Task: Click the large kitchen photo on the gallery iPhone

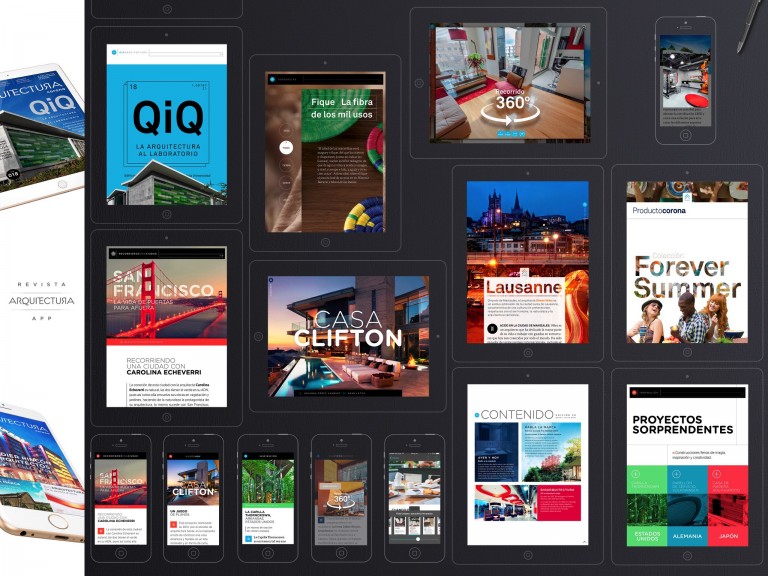Action: pyautogui.click(x=414, y=484)
